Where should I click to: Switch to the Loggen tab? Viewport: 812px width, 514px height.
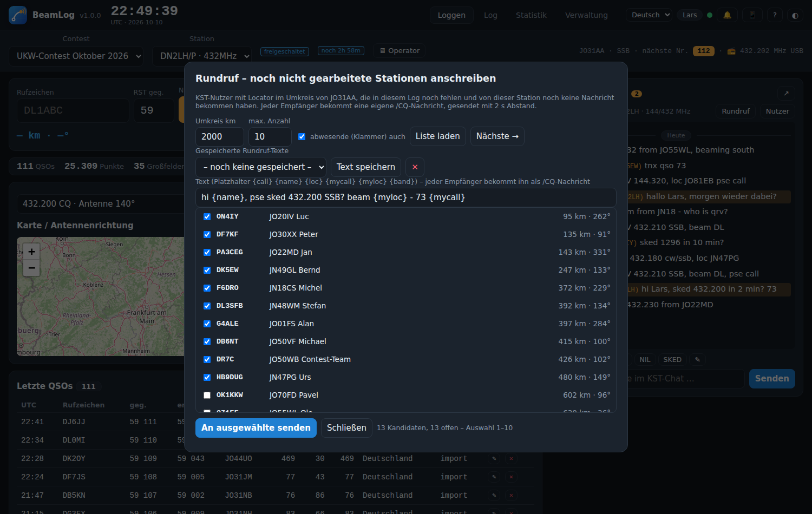point(451,15)
